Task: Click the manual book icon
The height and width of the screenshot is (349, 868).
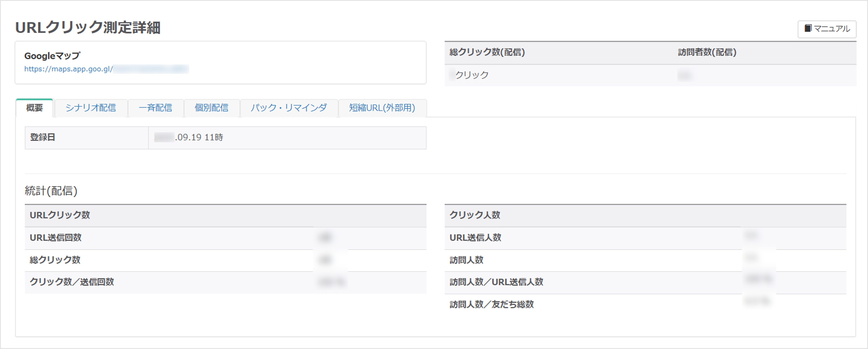Action: point(808,28)
